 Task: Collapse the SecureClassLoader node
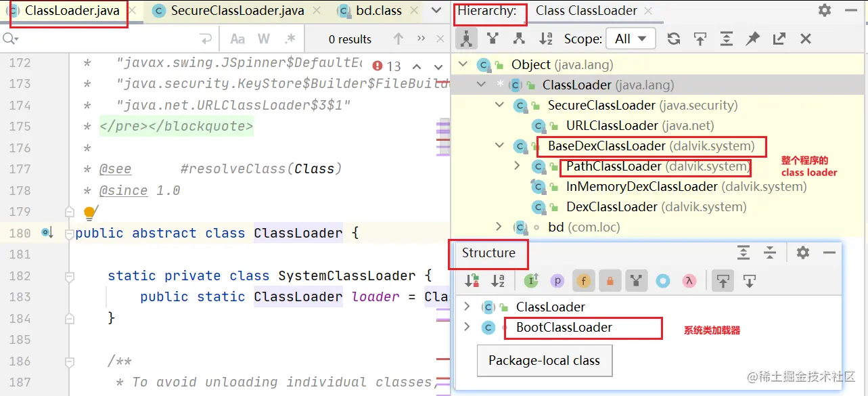click(499, 105)
